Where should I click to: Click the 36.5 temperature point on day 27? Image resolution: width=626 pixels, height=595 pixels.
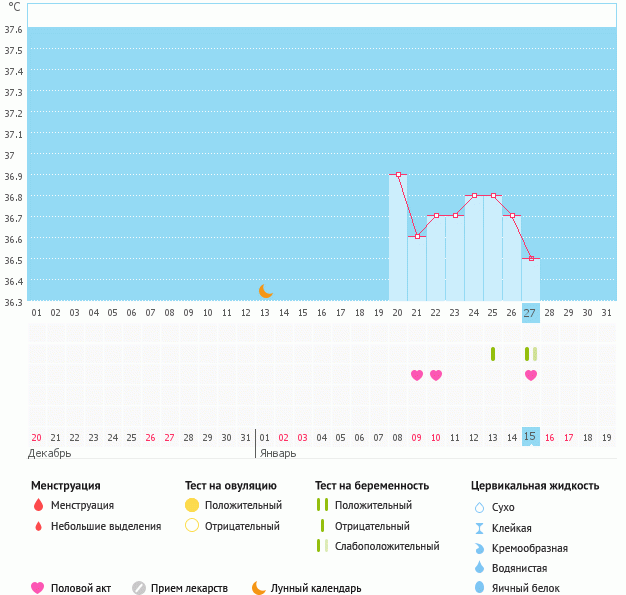pos(530,259)
